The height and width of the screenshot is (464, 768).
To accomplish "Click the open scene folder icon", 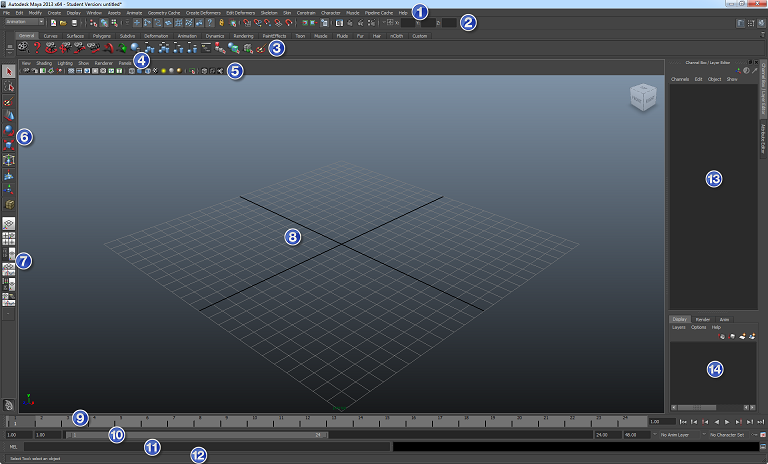I will click(x=62, y=22).
